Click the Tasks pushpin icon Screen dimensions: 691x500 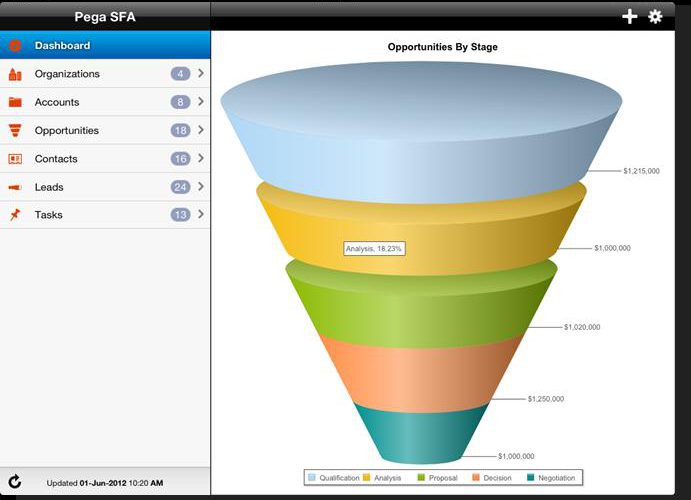click(x=15, y=215)
